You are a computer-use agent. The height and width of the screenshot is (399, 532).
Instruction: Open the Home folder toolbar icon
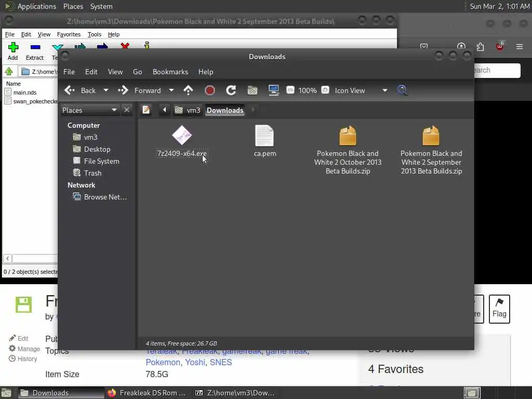point(252,90)
